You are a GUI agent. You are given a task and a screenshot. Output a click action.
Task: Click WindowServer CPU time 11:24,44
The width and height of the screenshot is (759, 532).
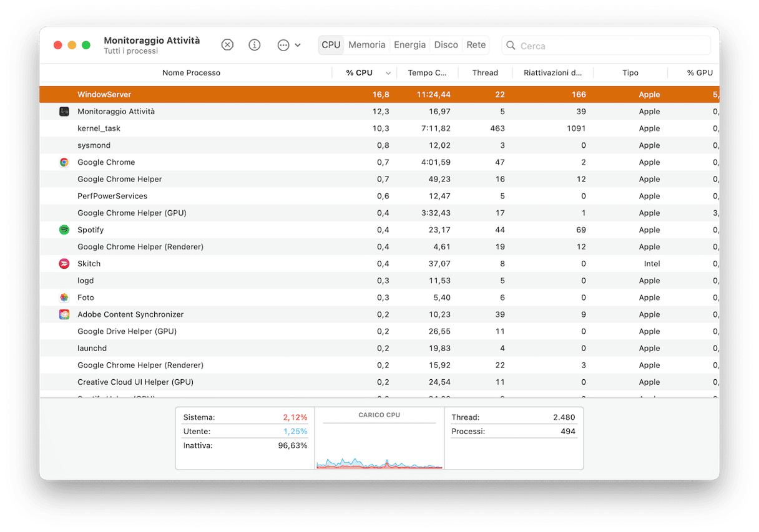click(433, 95)
